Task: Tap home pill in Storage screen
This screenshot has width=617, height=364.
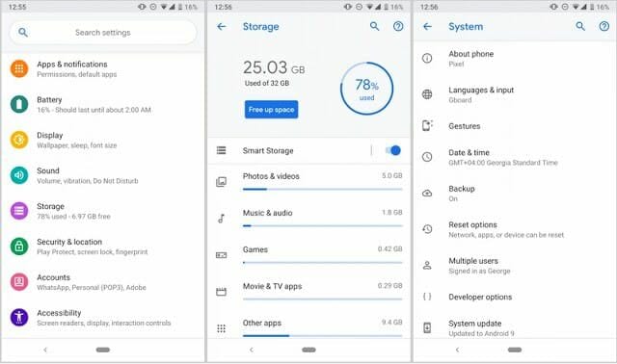Action: pyautogui.click(x=308, y=350)
